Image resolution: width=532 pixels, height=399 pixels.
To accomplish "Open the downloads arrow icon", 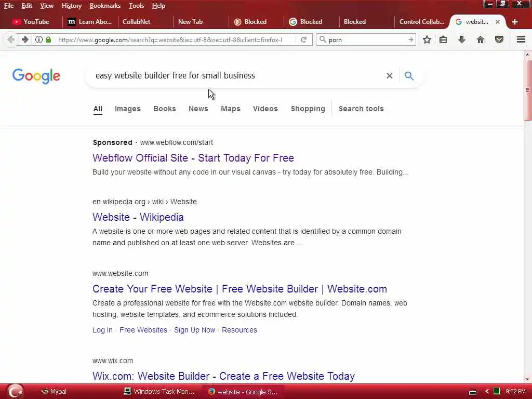I will (x=462, y=39).
